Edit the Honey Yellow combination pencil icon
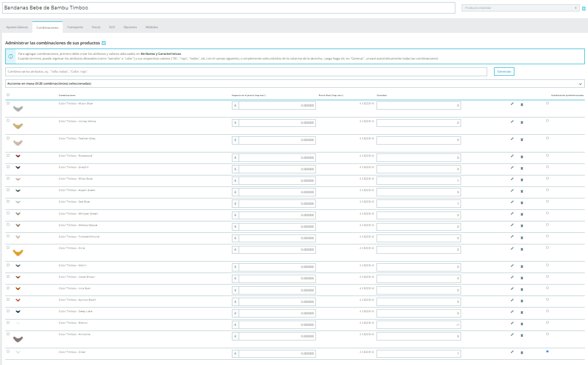 click(512, 121)
